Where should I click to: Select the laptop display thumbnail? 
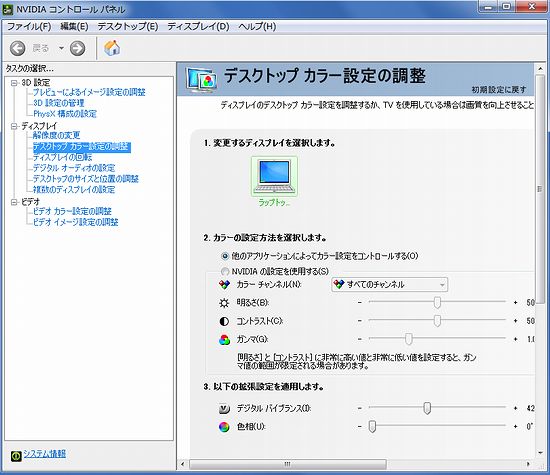(274, 176)
